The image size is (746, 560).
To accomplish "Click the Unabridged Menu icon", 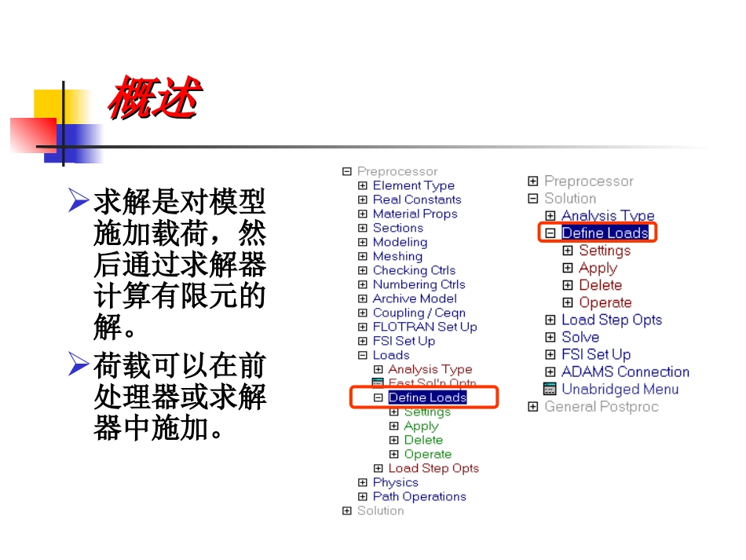I will (x=550, y=389).
